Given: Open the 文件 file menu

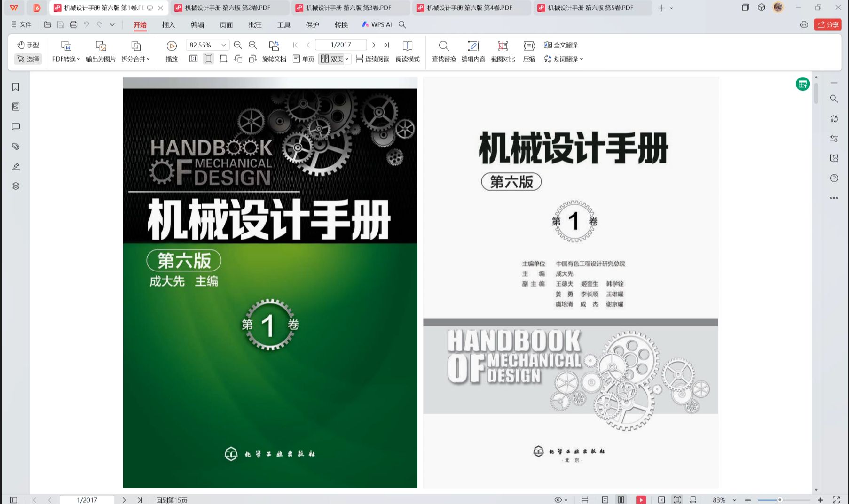Looking at the screenshot, I should [x=21, y=24].
